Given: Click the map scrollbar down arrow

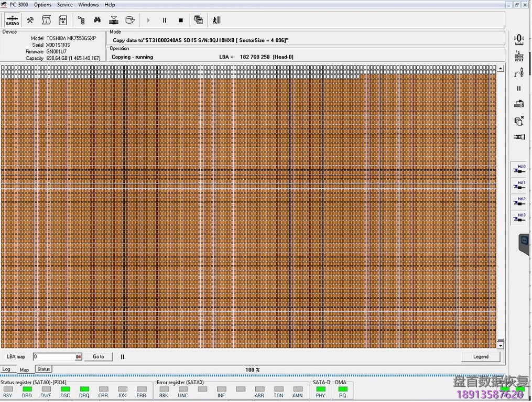Looking at the screenshot, I should tap(500, 345).
